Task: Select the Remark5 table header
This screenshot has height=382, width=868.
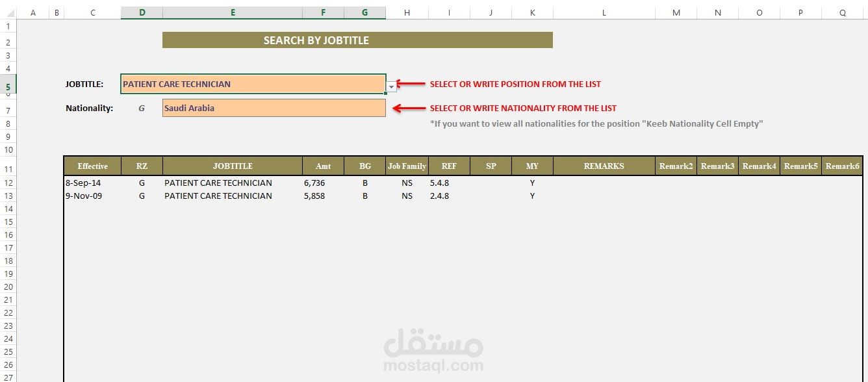Action: point(800,166)
